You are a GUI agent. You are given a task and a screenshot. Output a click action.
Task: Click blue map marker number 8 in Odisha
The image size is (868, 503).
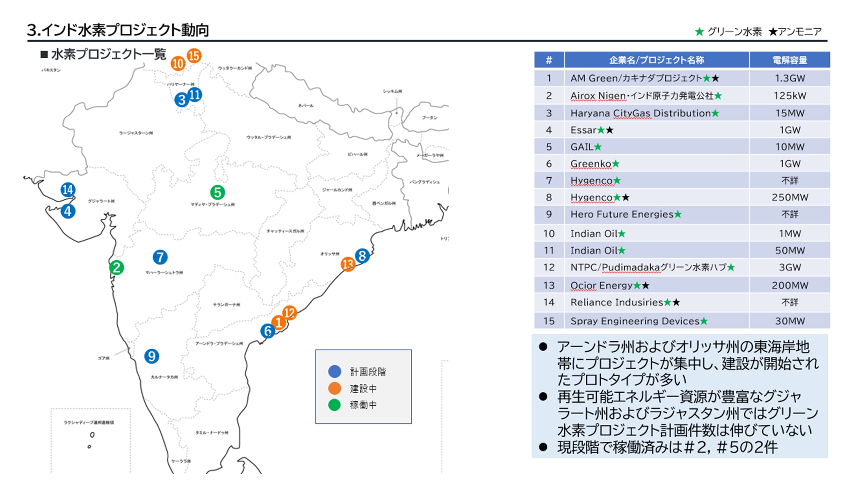(x=362, y=256)
